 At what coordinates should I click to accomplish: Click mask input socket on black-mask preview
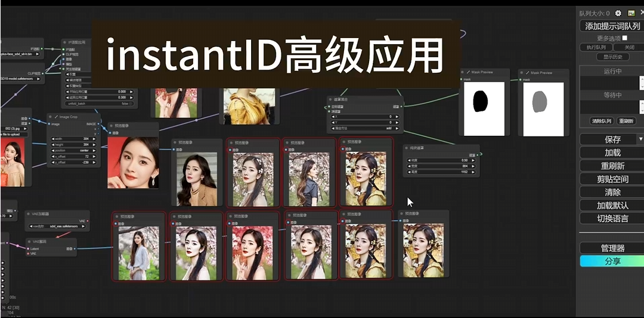pos(462,79)
